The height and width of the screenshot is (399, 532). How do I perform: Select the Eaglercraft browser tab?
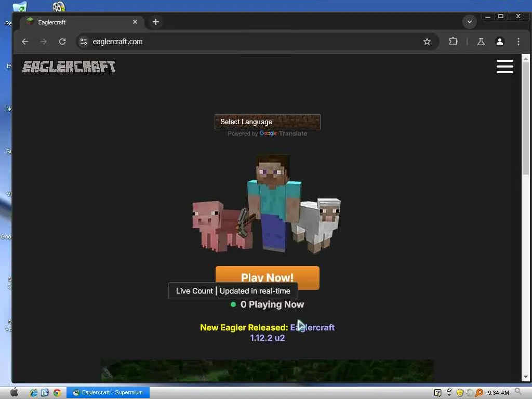82,22
